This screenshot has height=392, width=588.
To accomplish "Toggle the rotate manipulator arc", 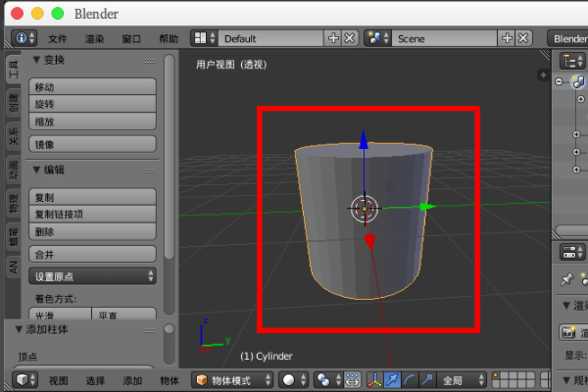I will 410,380.
